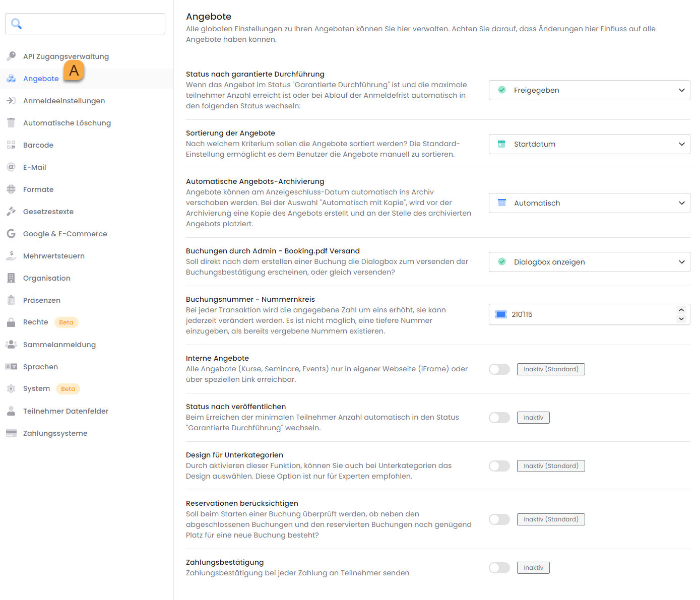Viewport: 700px width, 600px height.
Task: Click the Barcode icon in the sidebar
Action: tap(11, 145)
